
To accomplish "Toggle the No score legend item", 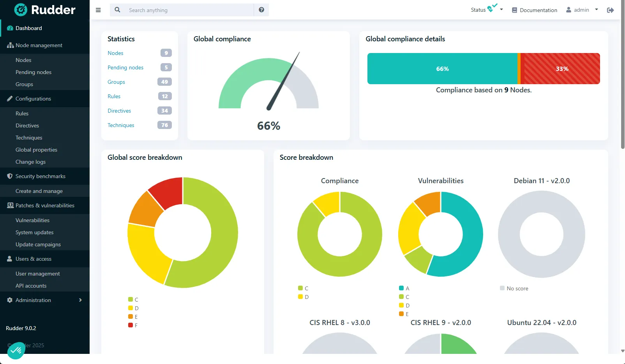I will click(514, 288).
